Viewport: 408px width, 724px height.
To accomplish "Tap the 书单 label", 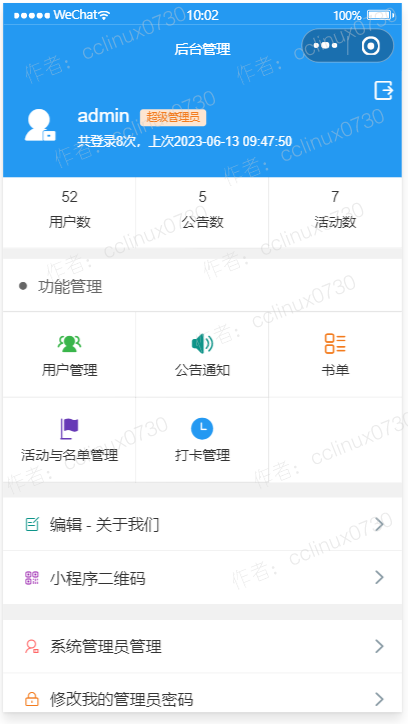I will tap(335, 370).
